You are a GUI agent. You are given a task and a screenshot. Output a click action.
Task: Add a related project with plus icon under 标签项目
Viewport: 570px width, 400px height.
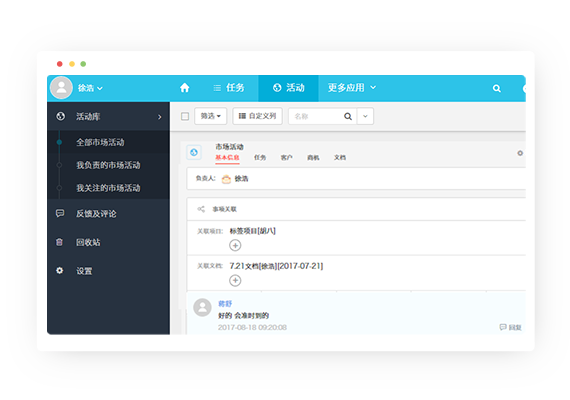point(235,245)
